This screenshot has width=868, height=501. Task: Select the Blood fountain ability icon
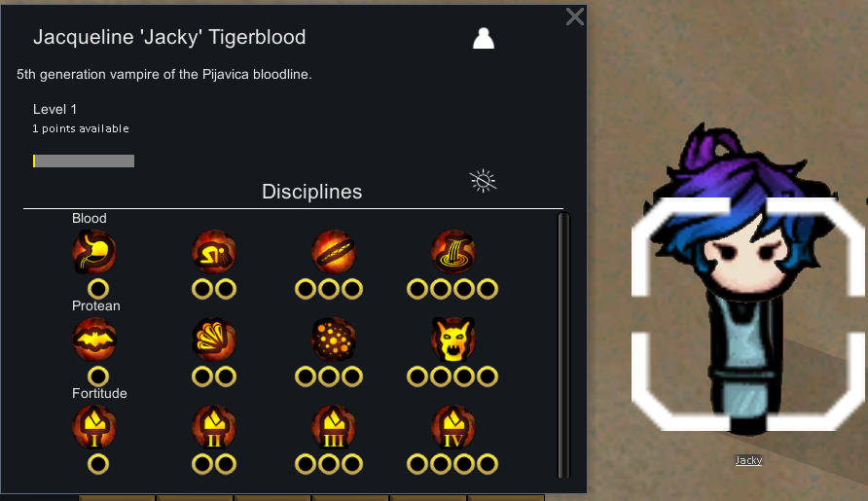(452, 252)
